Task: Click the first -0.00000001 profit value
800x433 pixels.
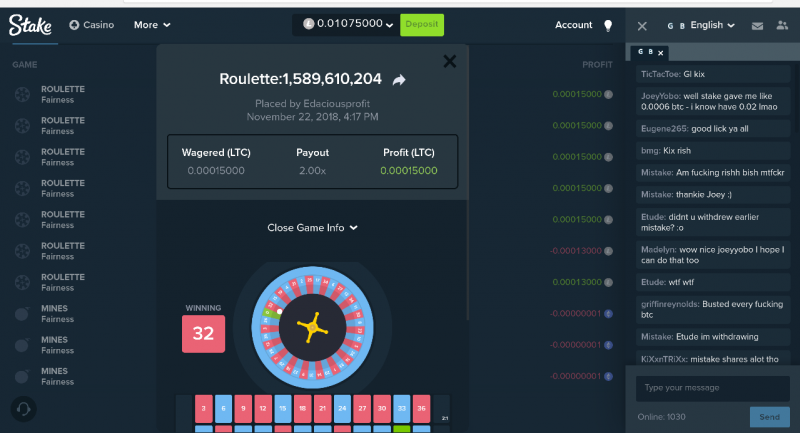Action: (576, 314)
